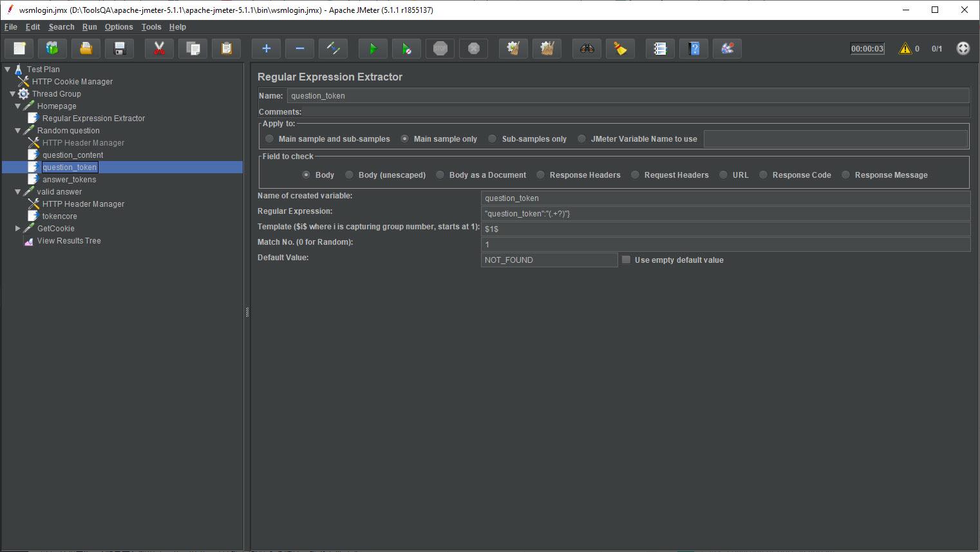980x552 pixels.
Task: Create a new test plan via toolbar
Action: pyautogui.click(x=19, y=48)
